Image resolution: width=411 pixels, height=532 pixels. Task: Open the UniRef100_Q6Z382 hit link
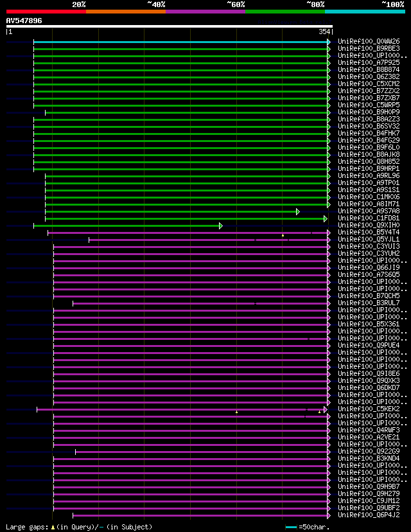[369, 76]
